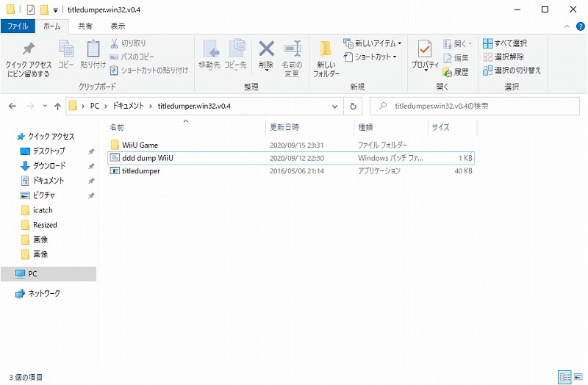Viewport: 588px width, 385px height.
Task: Click Select none (選択解除)
Action: click(503, 57)
